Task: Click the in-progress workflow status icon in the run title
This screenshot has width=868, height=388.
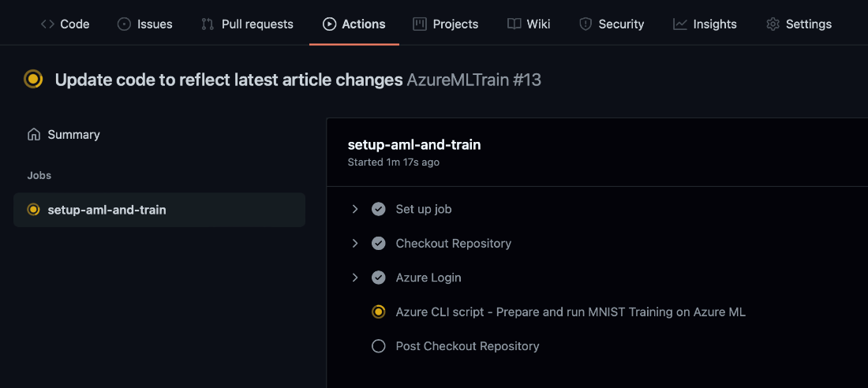Action: [33, 79]
